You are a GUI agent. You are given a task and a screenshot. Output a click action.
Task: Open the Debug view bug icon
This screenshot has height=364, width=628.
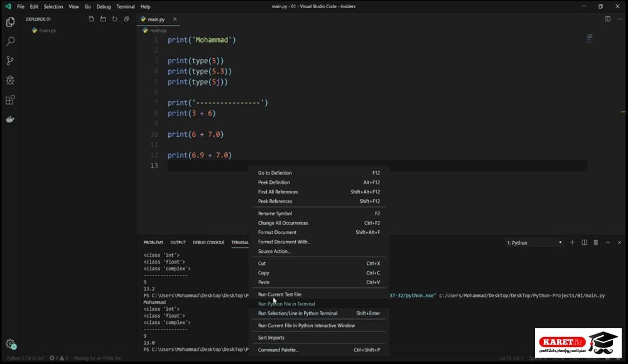11,80
